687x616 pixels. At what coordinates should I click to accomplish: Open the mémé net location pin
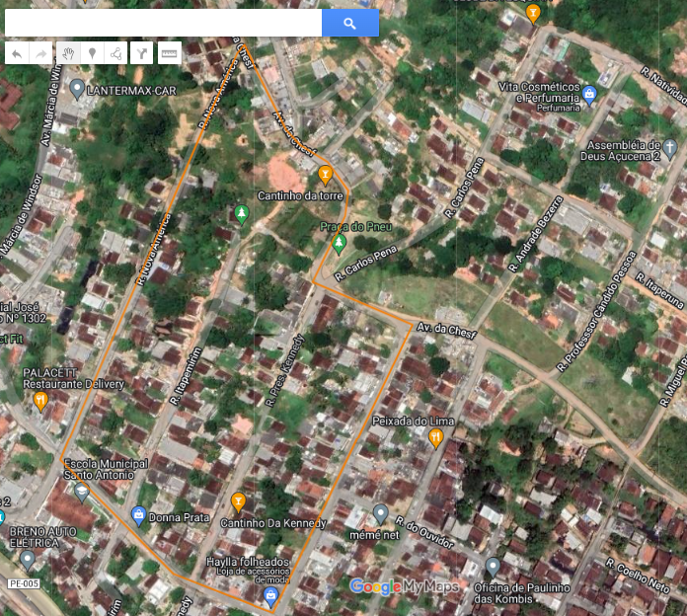click(x=380, y=514)
